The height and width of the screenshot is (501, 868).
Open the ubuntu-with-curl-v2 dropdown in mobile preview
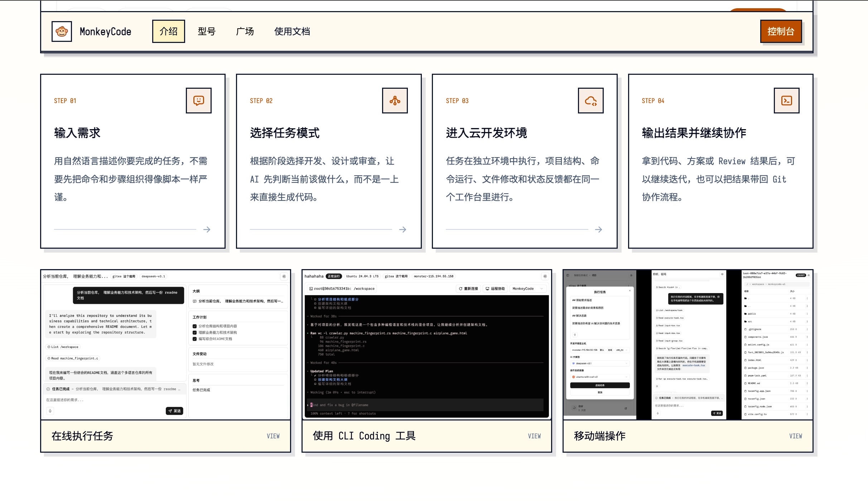[600, 377]
